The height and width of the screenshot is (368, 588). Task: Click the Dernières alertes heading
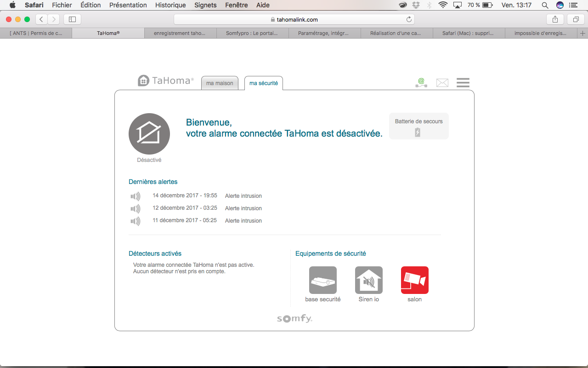153,182
